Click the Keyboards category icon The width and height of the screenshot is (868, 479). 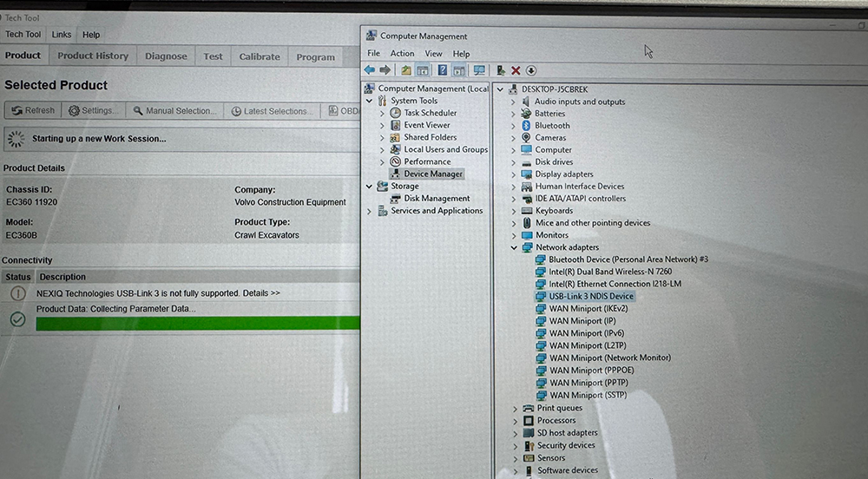point(527,211)
